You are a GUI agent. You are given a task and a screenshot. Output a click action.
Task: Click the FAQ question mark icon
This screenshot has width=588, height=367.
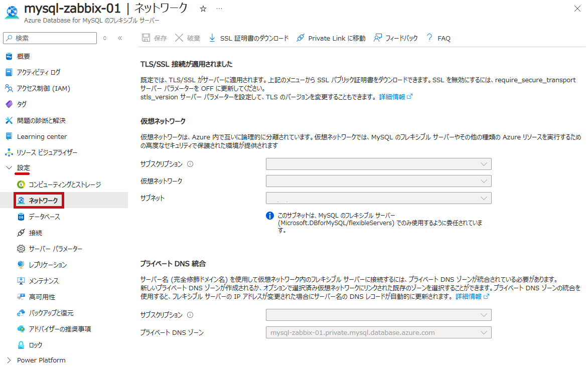(429, 38)
